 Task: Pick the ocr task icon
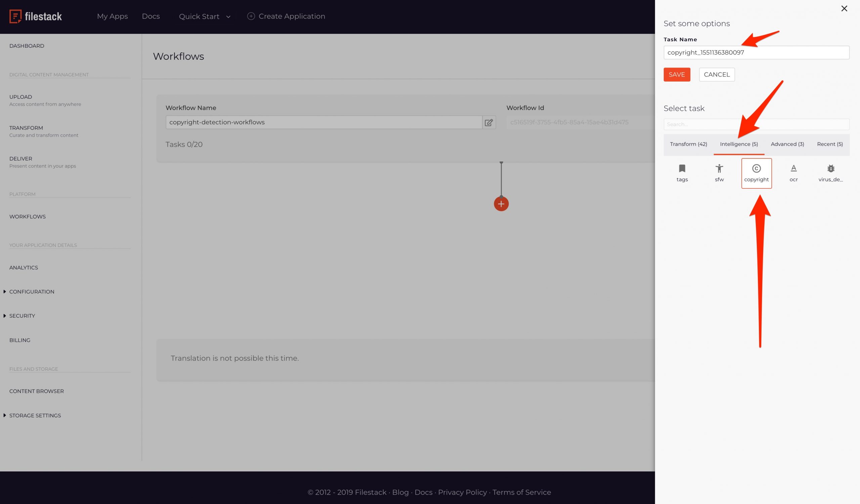point(793,173)
